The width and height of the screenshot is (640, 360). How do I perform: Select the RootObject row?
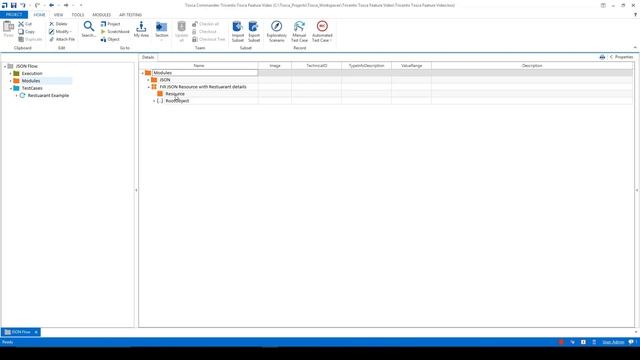[177, 101]
